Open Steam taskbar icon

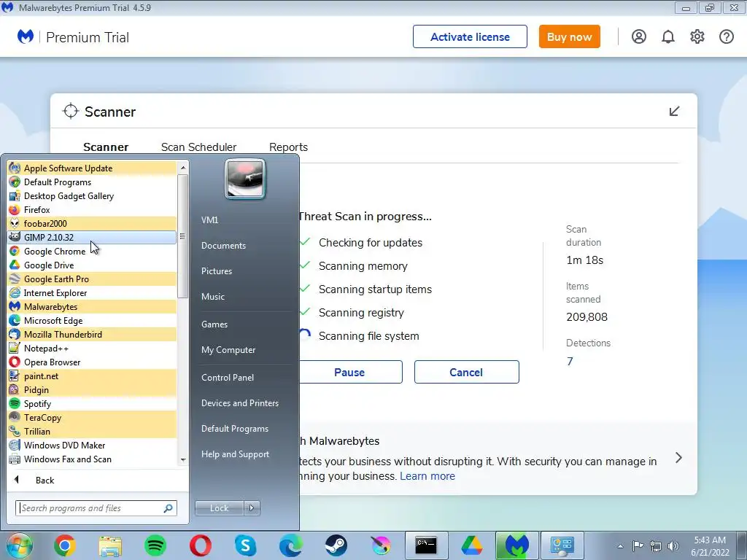(x=336, y=545)
